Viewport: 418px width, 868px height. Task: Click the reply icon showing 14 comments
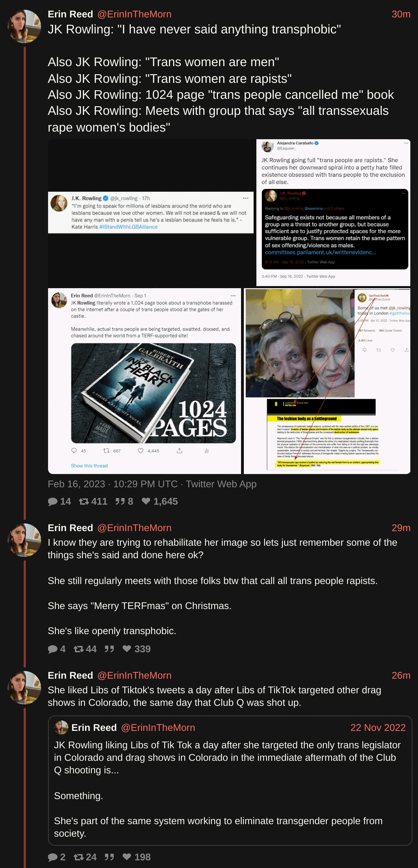[x=53, y=502]
